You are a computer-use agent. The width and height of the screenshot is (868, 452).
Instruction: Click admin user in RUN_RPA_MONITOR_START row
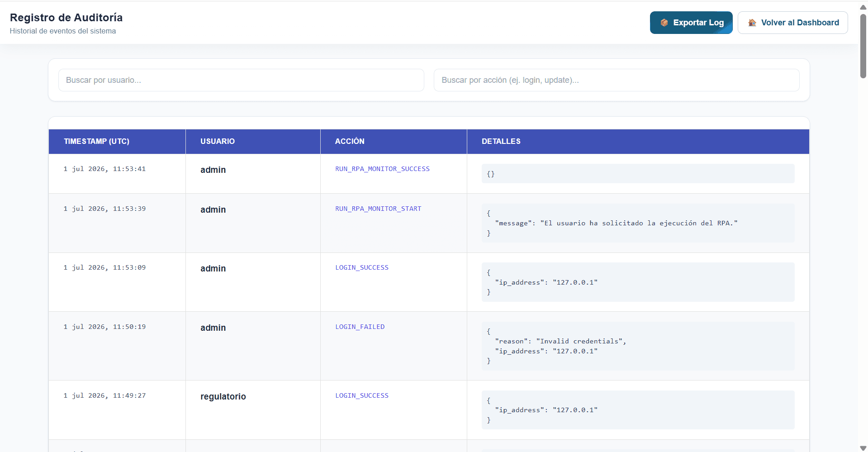point(213,209)
